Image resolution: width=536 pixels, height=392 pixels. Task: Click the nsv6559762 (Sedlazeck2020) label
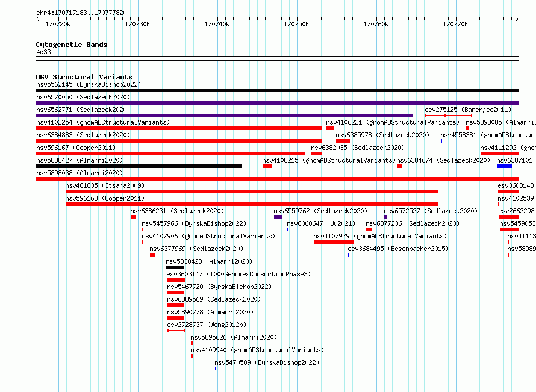click(x=320, y=211)
